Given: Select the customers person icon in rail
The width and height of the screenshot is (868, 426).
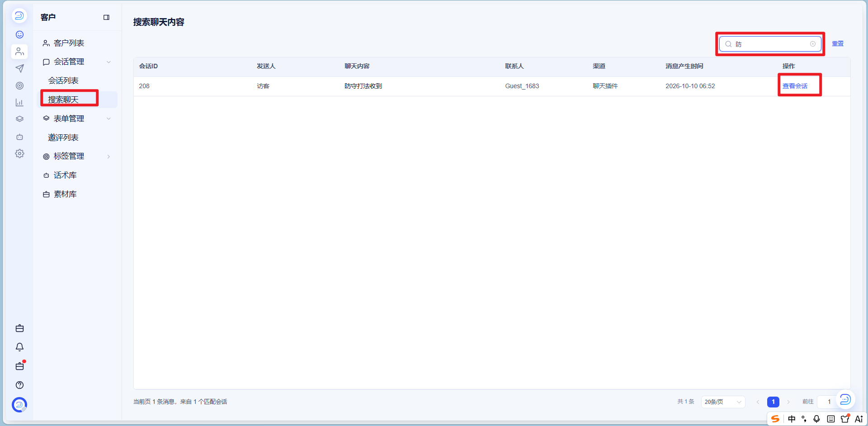Looking at the screenshot, I should pyautogui.click(x=19, y=52).
